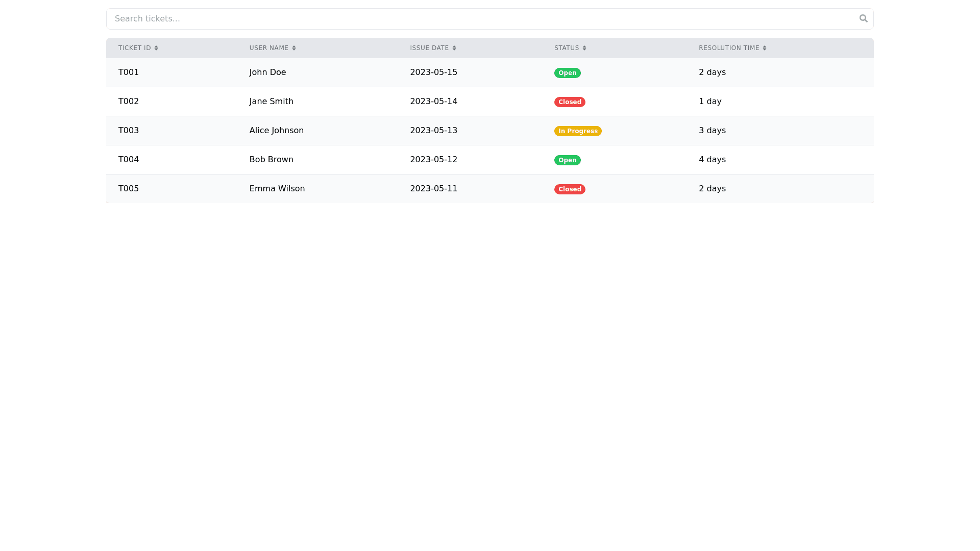Screen dimensions: 980x551
Task: Click the Status column header text
Action: 567,48
